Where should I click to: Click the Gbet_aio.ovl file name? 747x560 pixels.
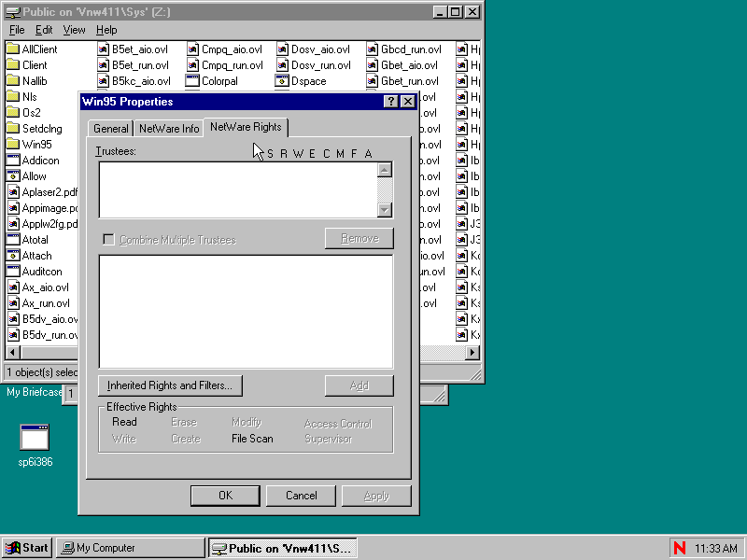(x=409, y=65)
